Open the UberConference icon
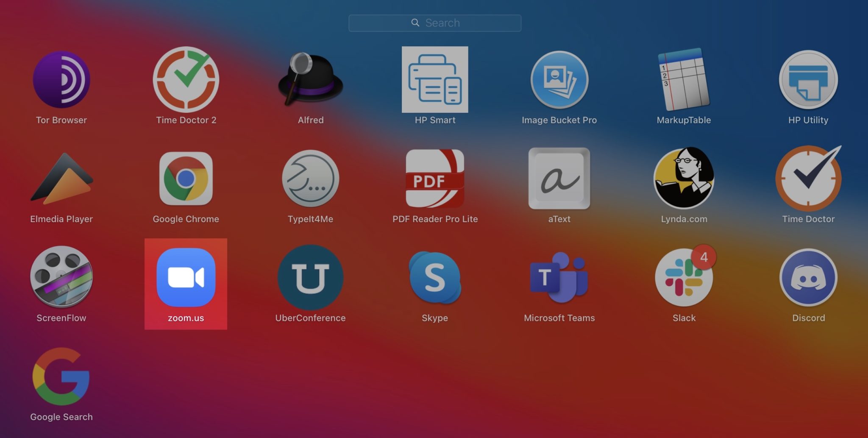This screenshot has height=438, width=868. [310, 277]
